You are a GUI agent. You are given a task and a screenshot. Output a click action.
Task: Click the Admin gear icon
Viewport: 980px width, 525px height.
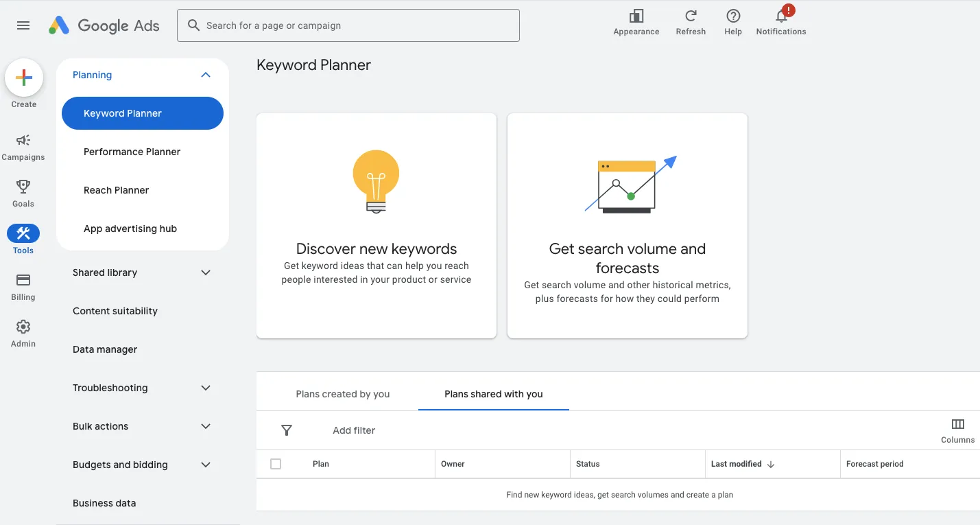(23, 327)
